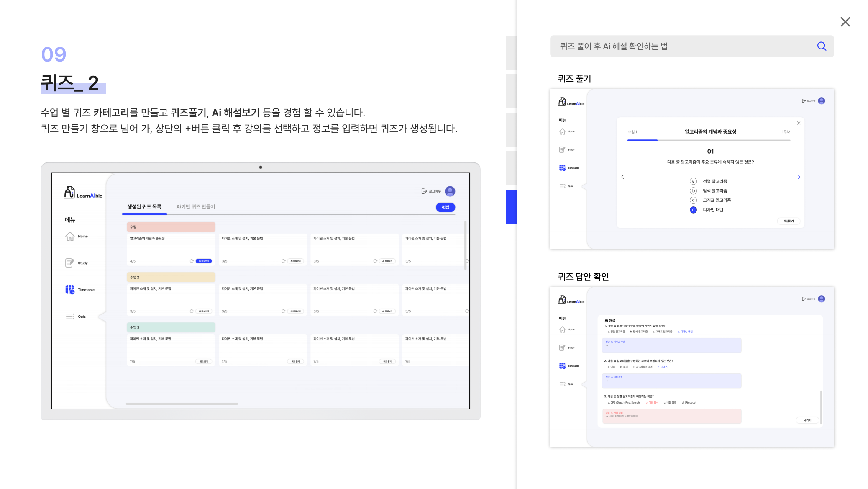Click the blue 편집 button

(x=445, y=207)
